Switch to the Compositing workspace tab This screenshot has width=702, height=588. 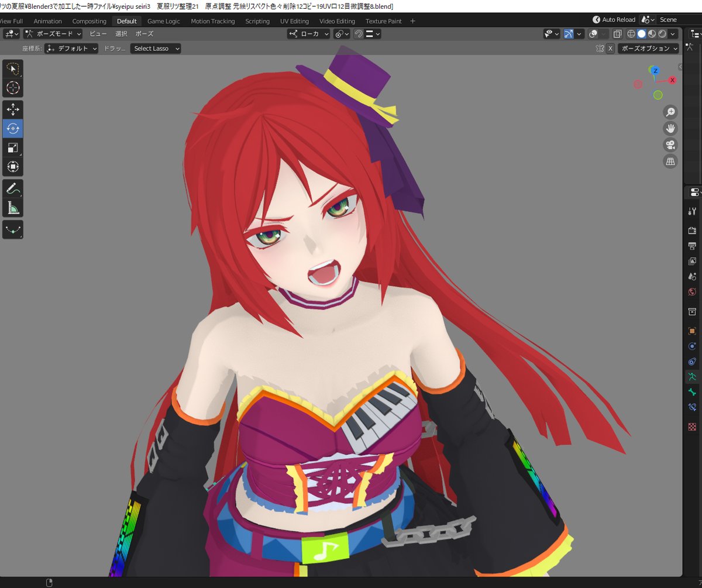click(90, 21)
